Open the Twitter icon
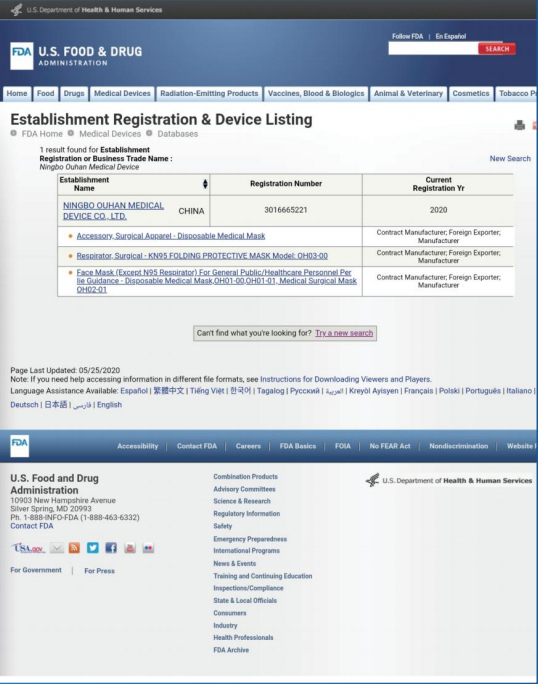The image size is (538, 684). (x=93, y=548)
